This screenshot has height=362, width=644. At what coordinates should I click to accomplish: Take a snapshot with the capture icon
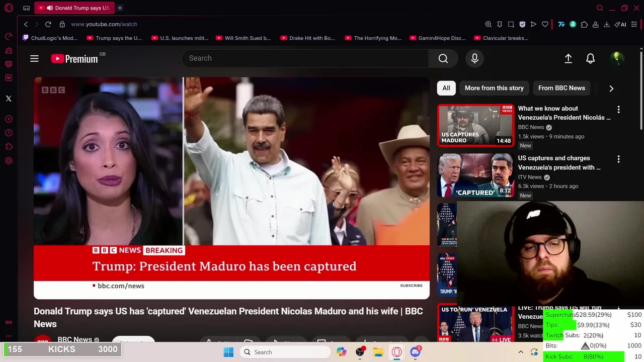coord(511,24)
